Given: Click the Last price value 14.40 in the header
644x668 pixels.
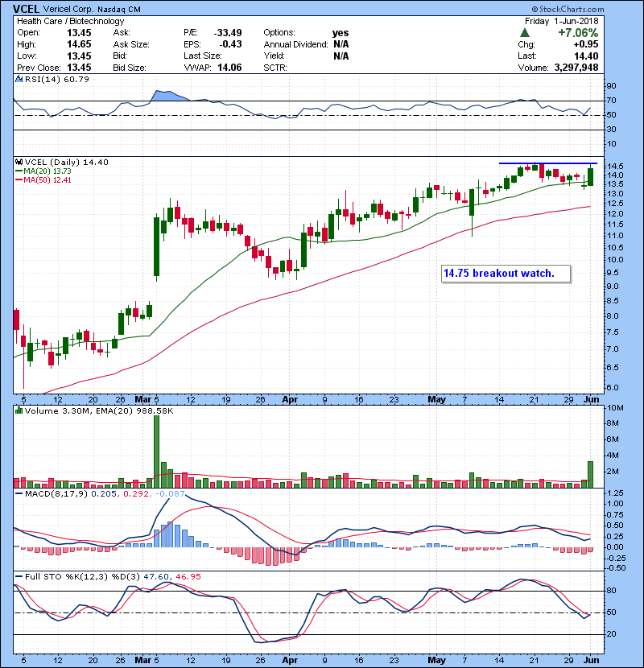Looking at the screenshot, I should click(586, 56).
